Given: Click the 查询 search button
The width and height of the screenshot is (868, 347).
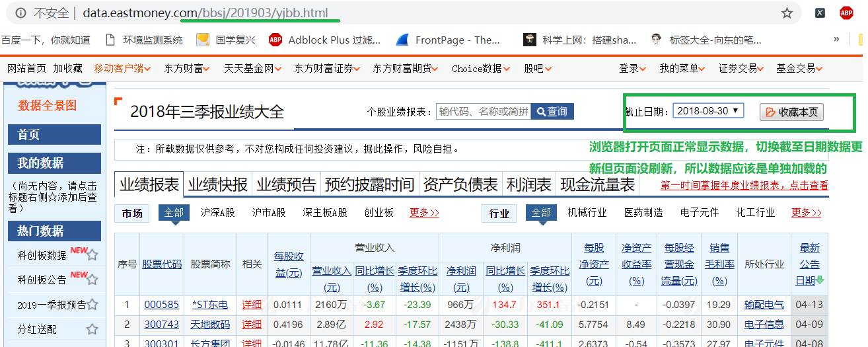Looking at the screenshot, I should [x=552, y=112].
